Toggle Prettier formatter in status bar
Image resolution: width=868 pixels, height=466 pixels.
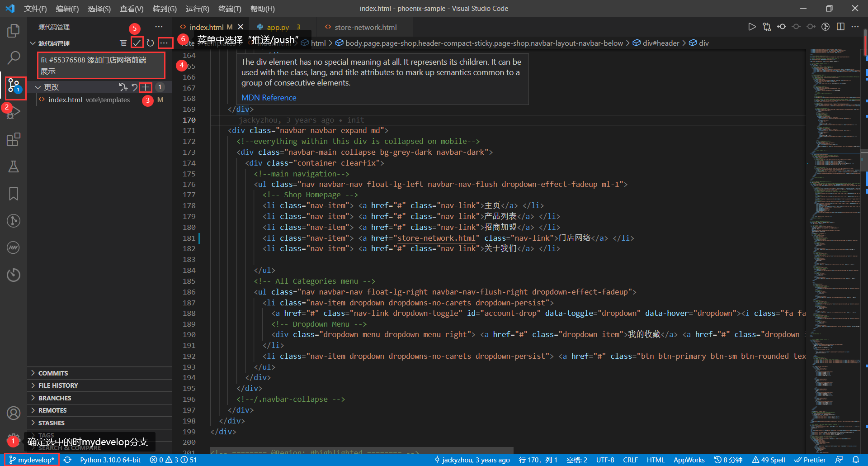pyautogui.click(x=810, y=460)
